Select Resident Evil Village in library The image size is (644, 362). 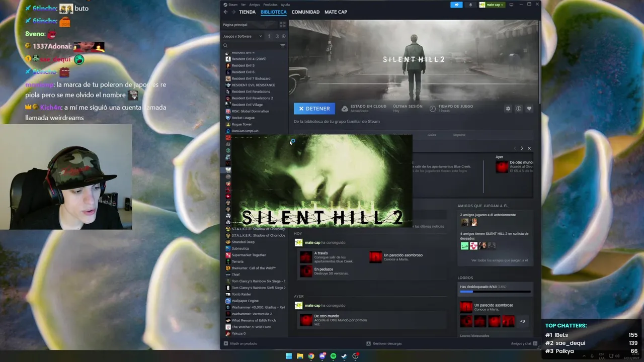[247, 105]
